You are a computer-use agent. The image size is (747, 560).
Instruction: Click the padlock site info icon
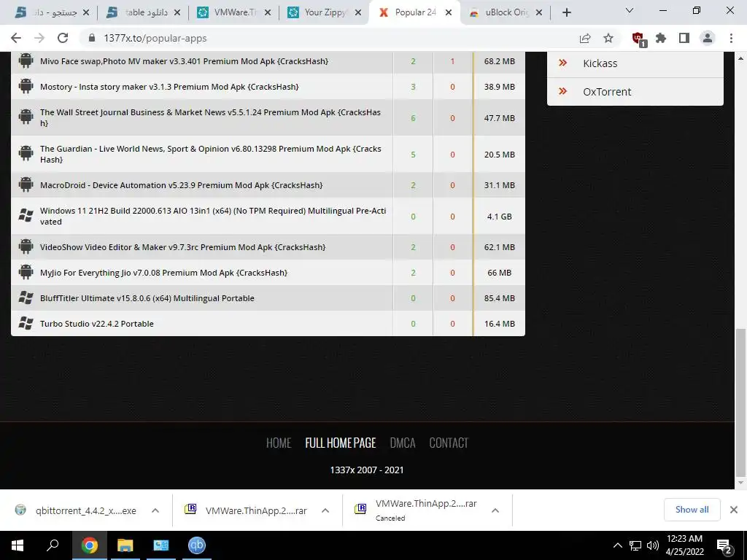[92, 38]
